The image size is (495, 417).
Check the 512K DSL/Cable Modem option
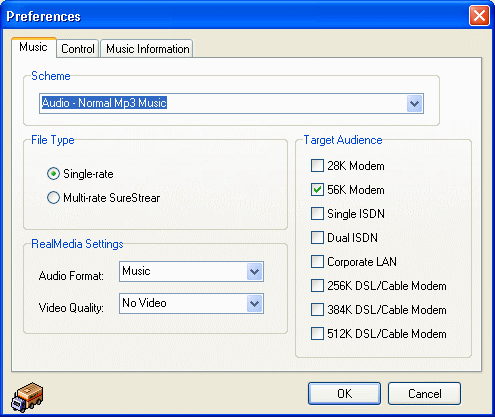[x=317, y=334]
